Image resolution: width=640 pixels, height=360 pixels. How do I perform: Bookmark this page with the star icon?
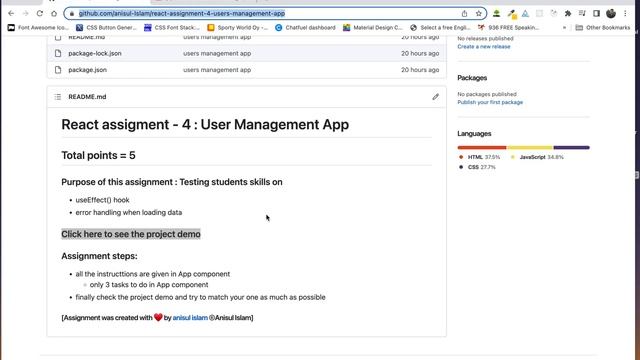[x=478, y=13]
